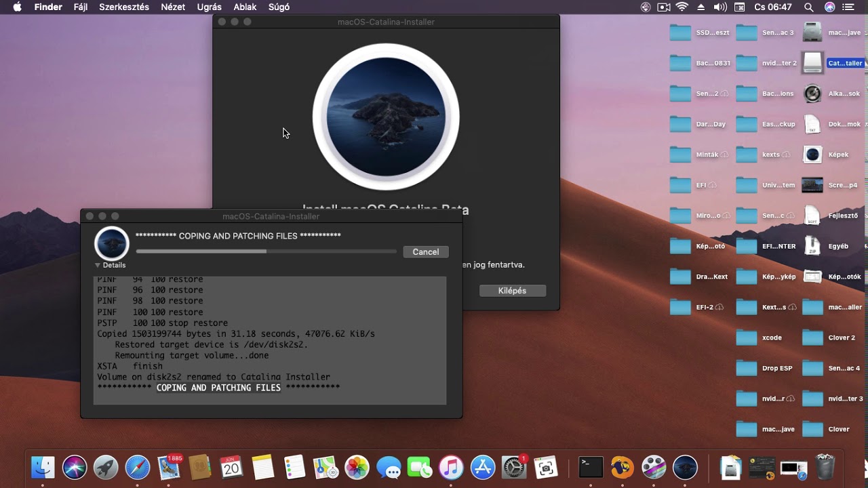This screenshot has height=488, width=868.
Task: Select the Képek icon on the desktop
Action: point(812,155)
